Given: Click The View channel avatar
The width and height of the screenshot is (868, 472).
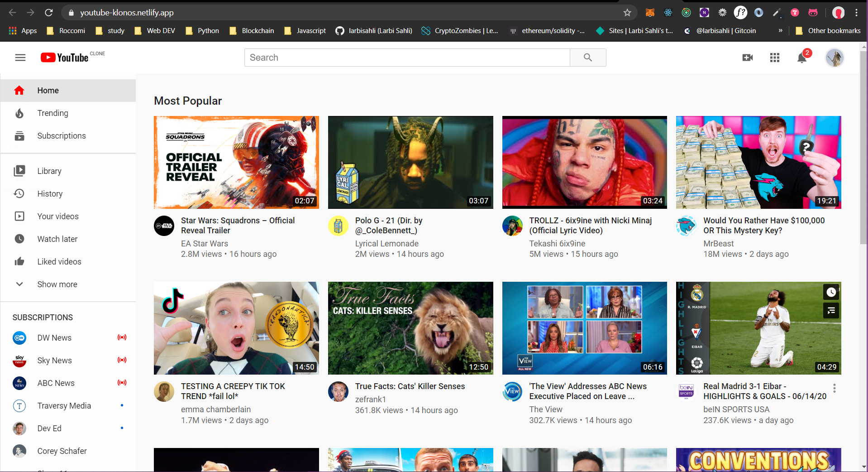Looking at the screenshot, I should [512, 391].
